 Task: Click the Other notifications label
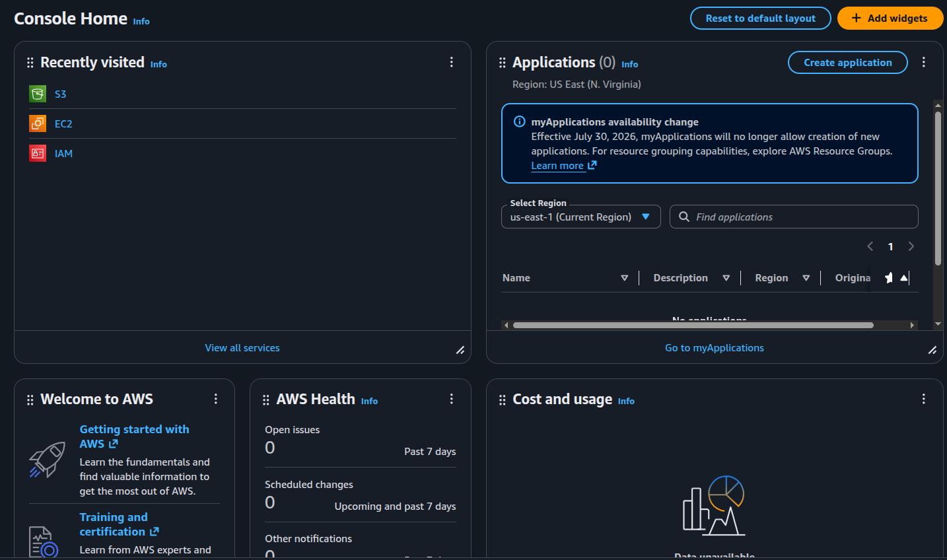[308, 538]
